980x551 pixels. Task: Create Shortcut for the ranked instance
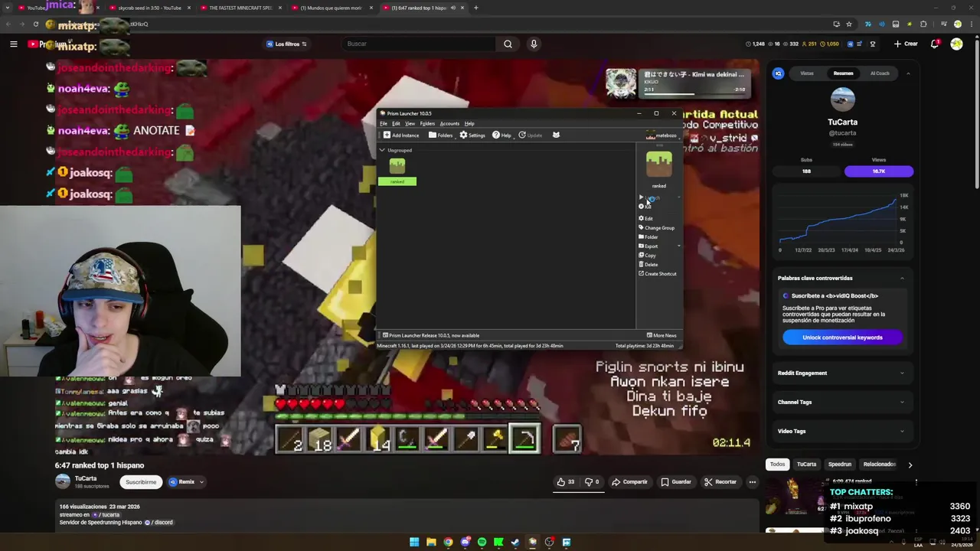tap(658, 274)
